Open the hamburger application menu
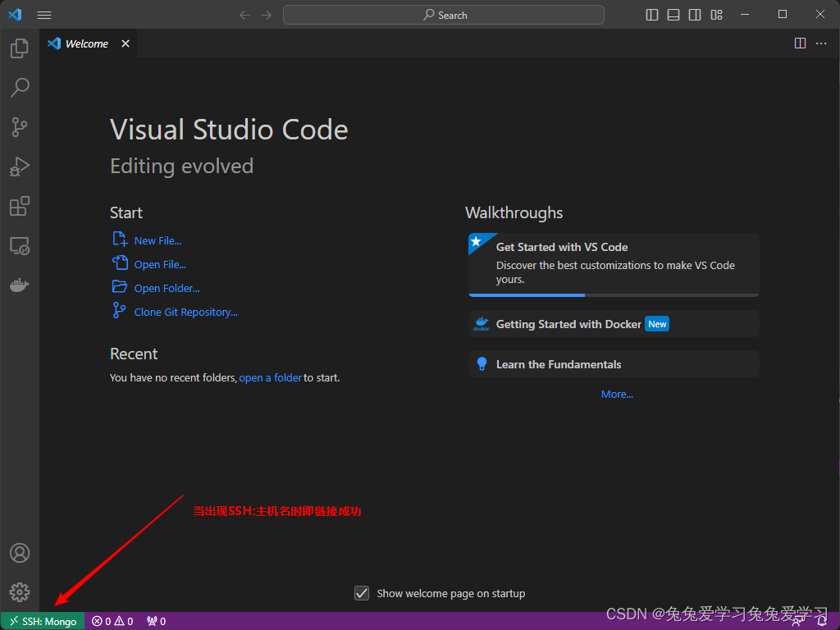 [44, 15]
